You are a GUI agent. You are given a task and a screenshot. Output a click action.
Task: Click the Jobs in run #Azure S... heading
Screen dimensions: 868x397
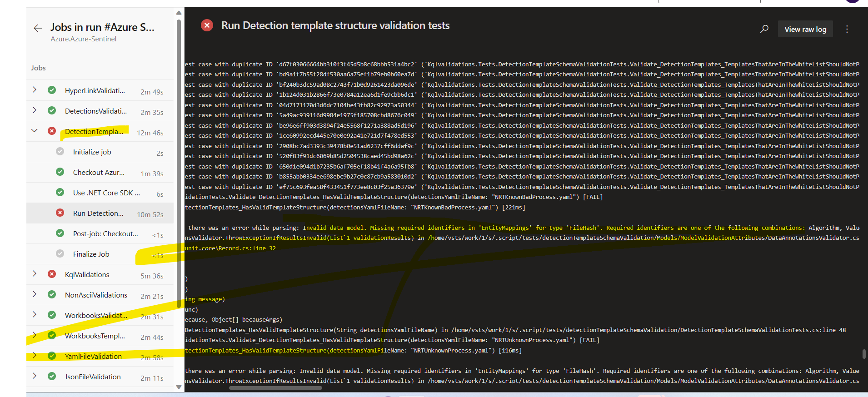coord(102,27)
